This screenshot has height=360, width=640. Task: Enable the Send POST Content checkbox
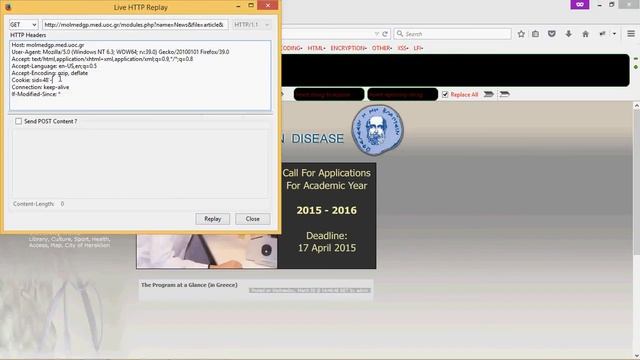tap(18, 121)
